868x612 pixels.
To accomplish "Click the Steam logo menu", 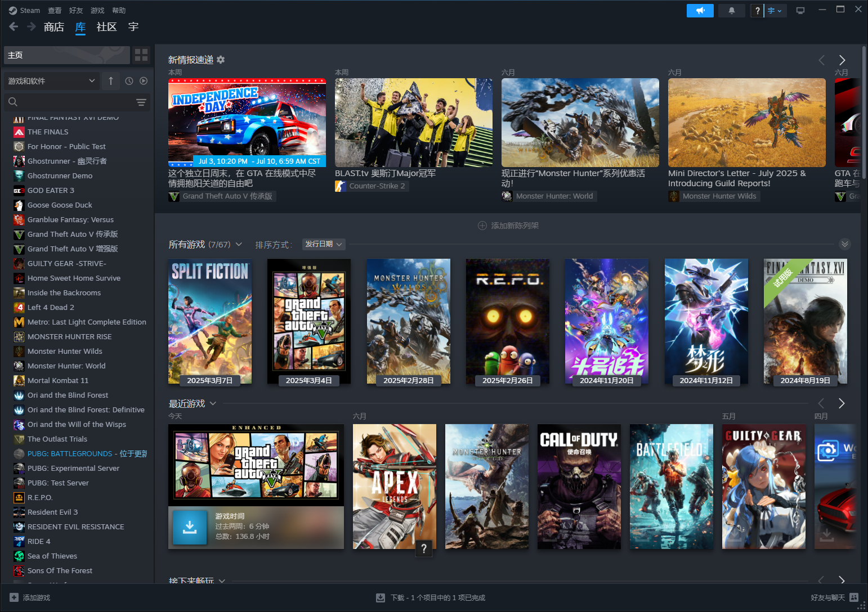I will click(x=24, y=11).
